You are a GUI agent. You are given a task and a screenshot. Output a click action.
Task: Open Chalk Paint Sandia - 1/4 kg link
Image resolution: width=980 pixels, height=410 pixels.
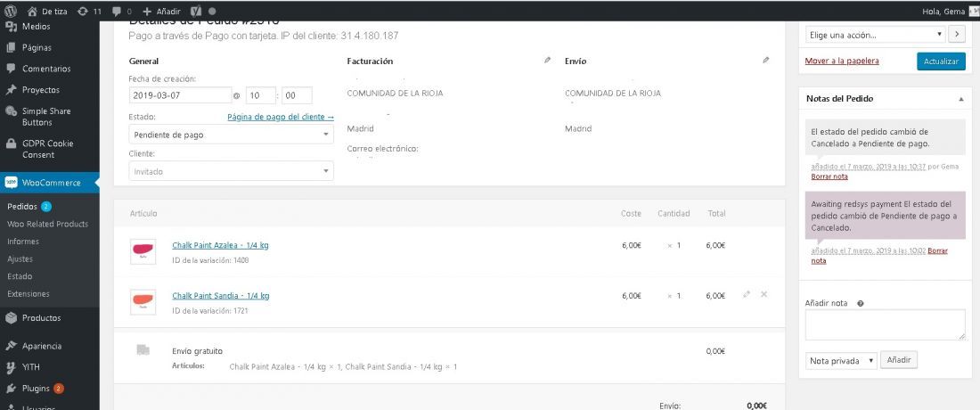(221, 296)
